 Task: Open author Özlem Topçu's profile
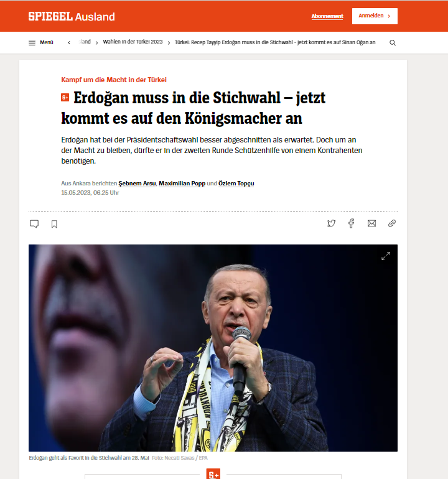point(236,184)
